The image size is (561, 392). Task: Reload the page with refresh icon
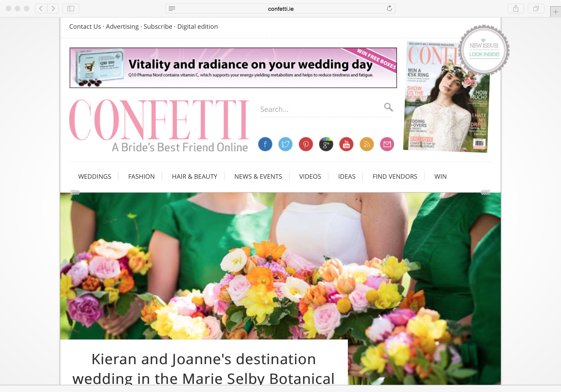coord(389,9)
